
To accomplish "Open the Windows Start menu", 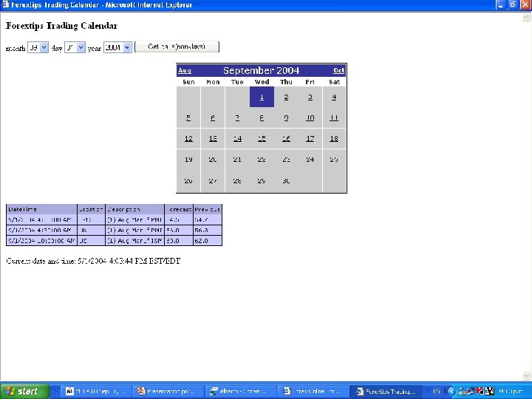I will point(24,391).
